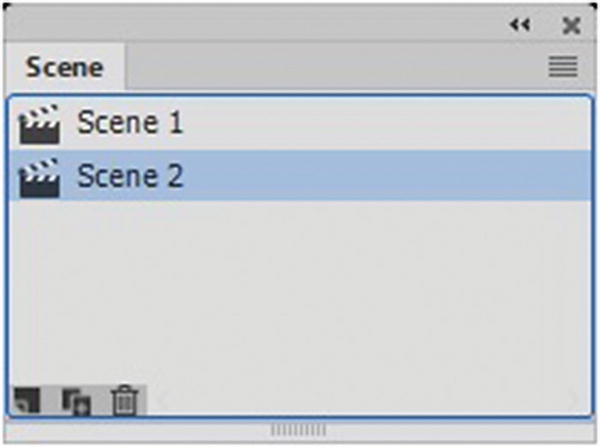Screen dimensions: 600x447
Task: Click the clapperboard icon beside Scene 1
Action: (x=40, y=124)
